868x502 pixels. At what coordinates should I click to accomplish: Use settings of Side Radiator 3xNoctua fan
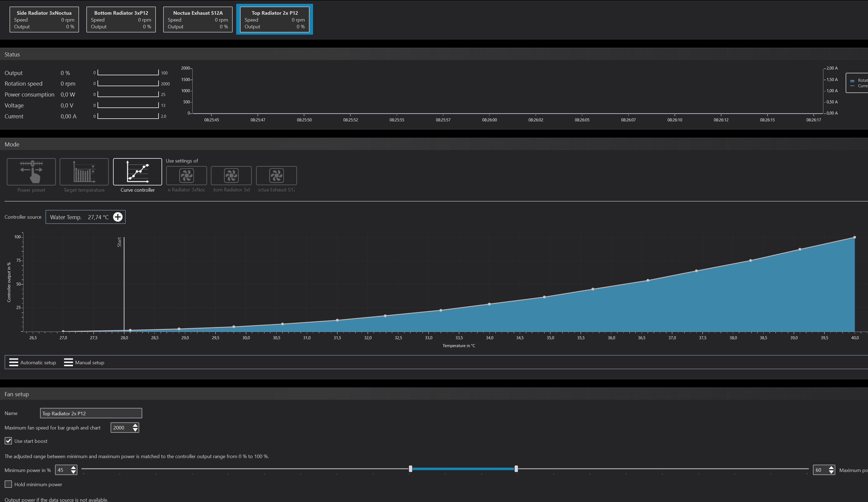tap(187, 176)
